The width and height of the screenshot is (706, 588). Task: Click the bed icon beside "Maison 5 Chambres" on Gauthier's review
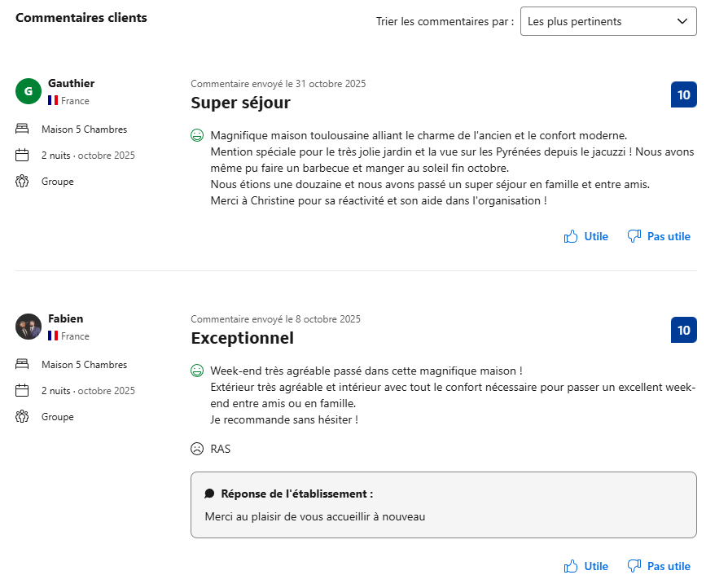pyautogui.click(x=22, y=129)
